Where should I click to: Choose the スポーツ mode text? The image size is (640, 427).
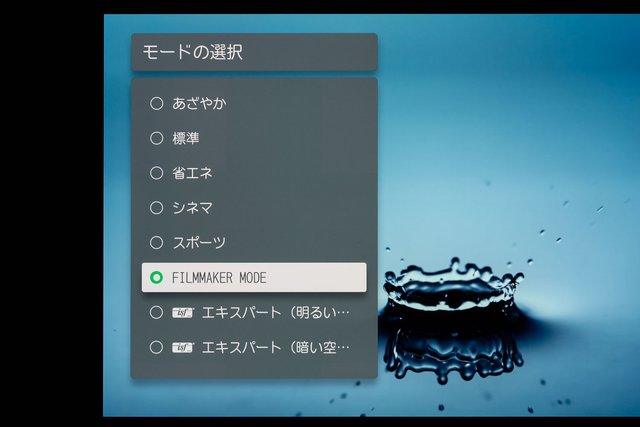coord(199,242)
